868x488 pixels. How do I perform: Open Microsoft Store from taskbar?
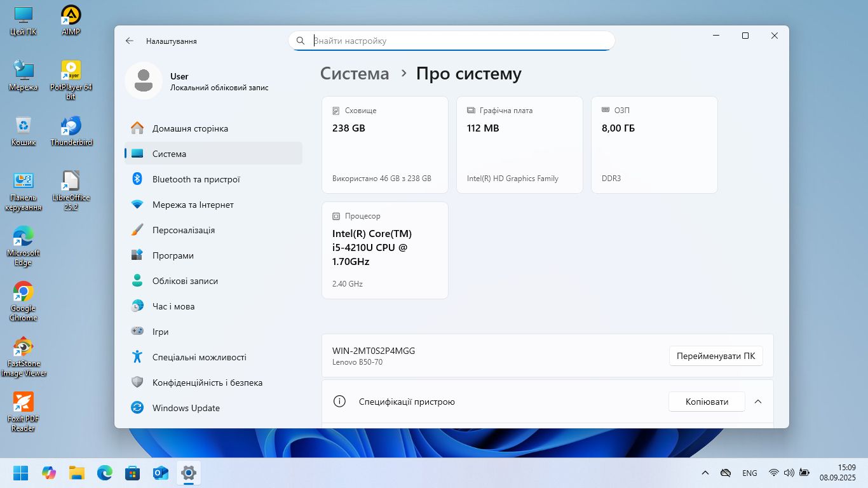[132, 473]
